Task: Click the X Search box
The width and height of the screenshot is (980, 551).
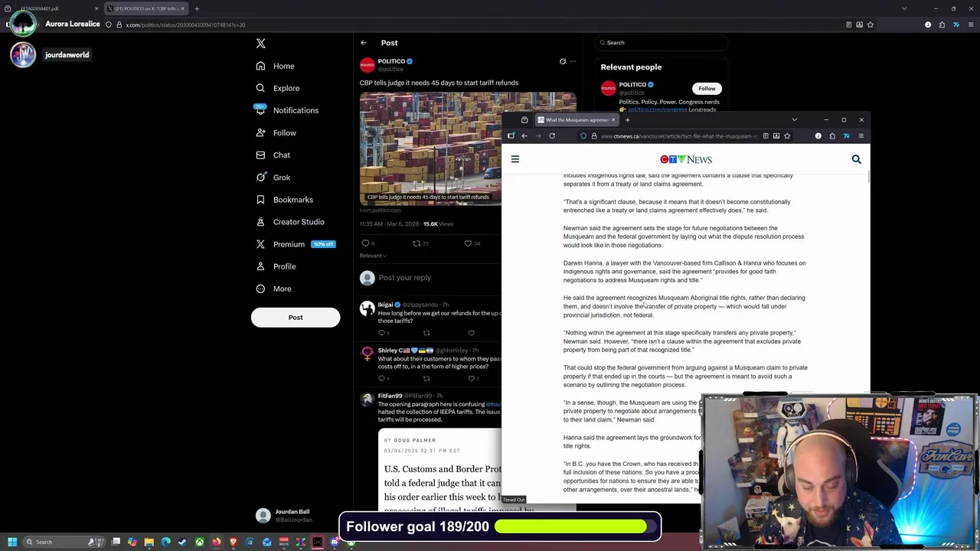Action: tap(661, 43)
